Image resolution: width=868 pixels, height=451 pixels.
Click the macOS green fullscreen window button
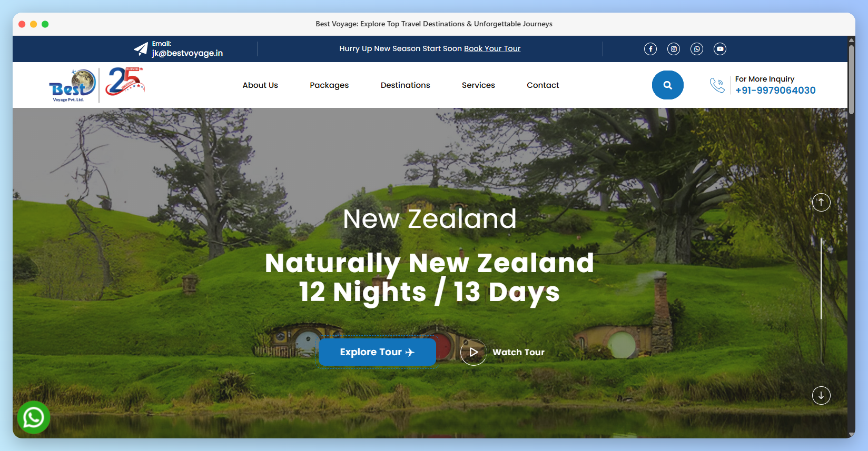coord(45,24)
